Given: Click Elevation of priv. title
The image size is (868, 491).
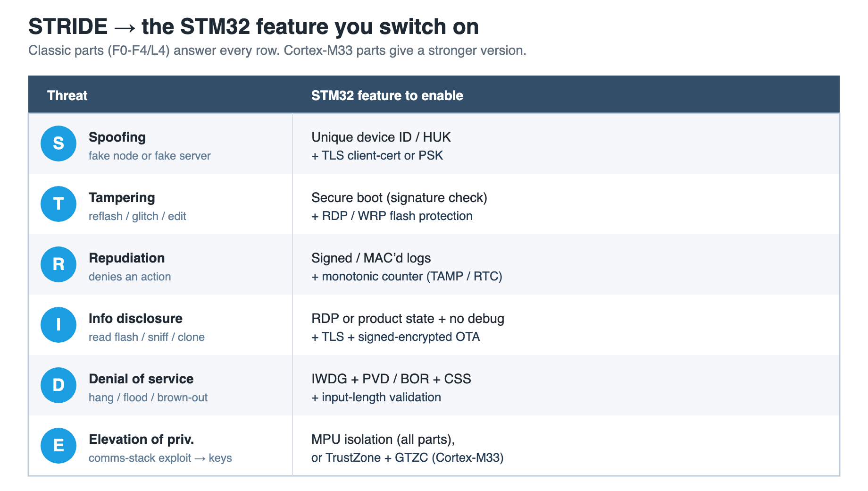Looking at the screenshot, I should tap(142, 440).
